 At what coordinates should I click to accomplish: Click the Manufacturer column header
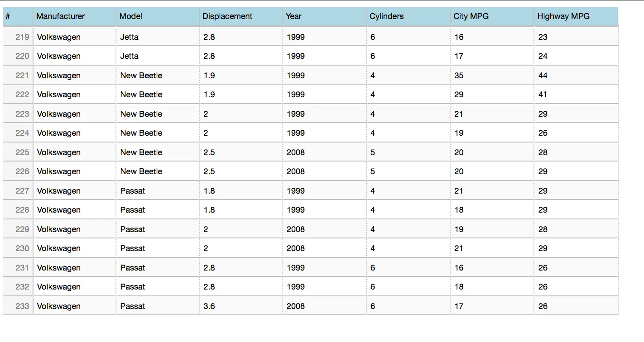click(x=74, y=17)
